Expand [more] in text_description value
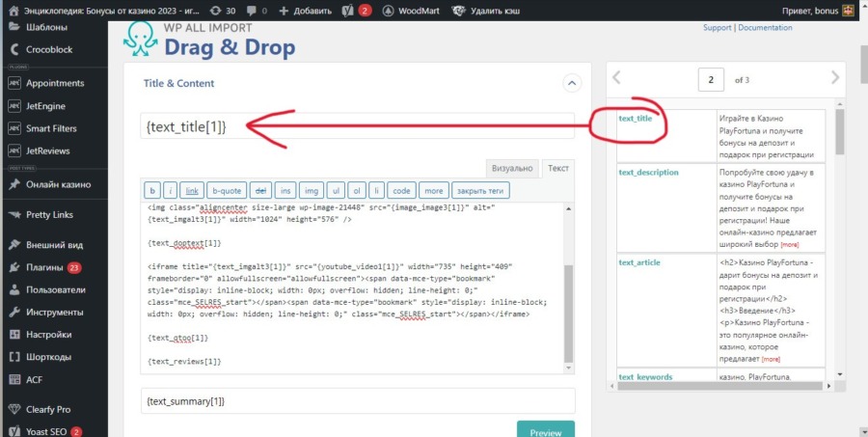This screenshot has width=868, height=437. coord(789,245)
